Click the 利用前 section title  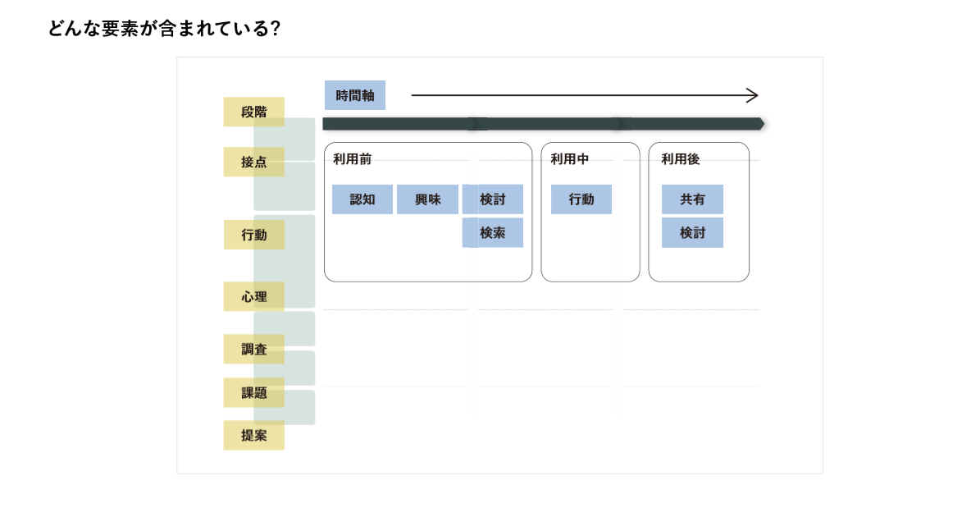352,159
